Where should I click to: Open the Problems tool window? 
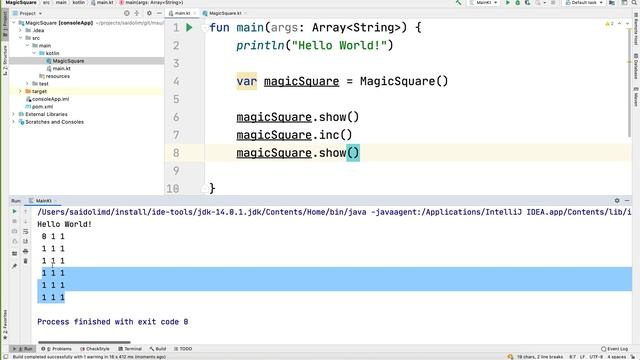point(56,349)
